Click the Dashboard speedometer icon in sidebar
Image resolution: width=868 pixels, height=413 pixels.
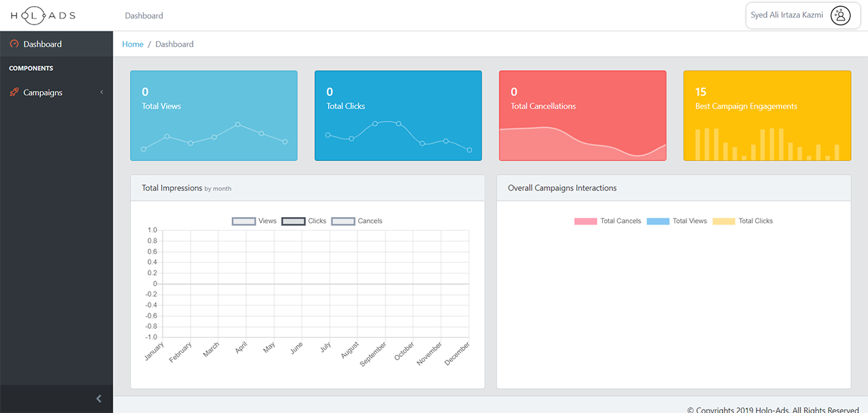(14, 44)
